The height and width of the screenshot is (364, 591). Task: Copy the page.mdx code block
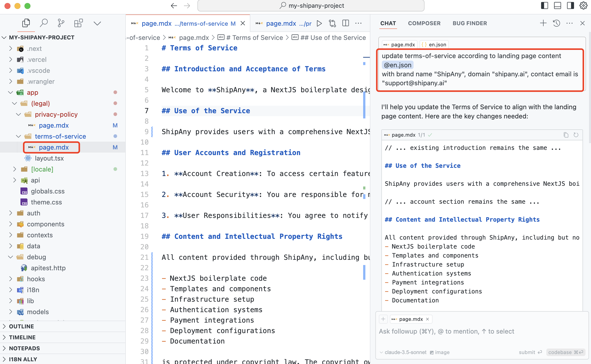(x=566, y=135)
